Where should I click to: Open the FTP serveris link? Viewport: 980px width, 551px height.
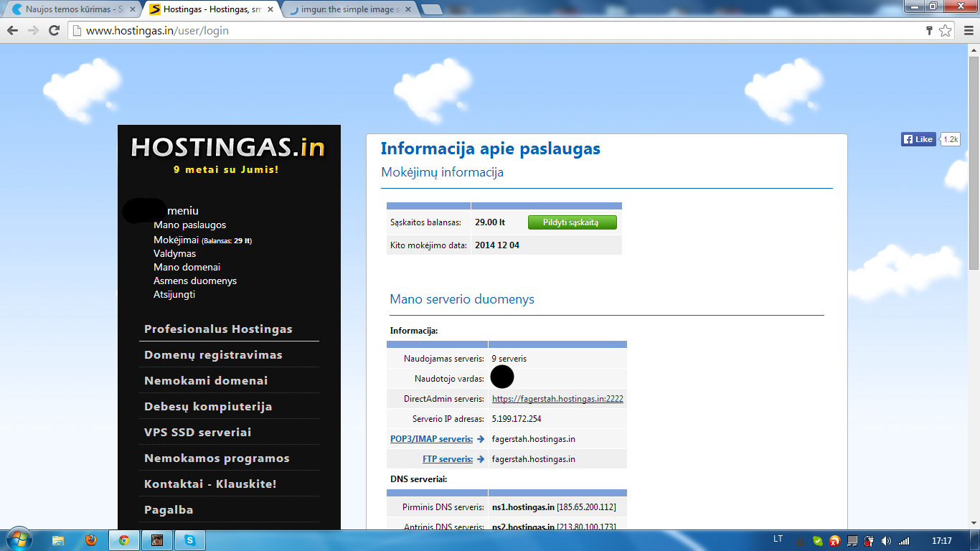[x=447, y=459]
